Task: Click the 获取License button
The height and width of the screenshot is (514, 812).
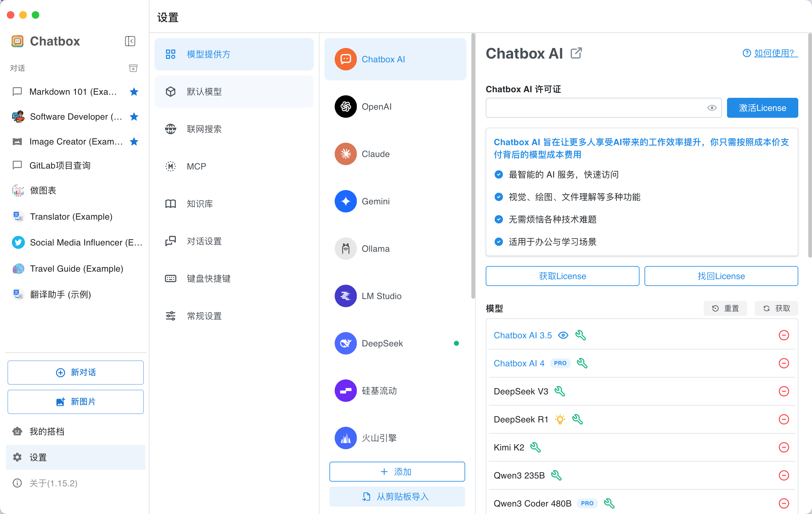Action: click(x=562, y=276)
